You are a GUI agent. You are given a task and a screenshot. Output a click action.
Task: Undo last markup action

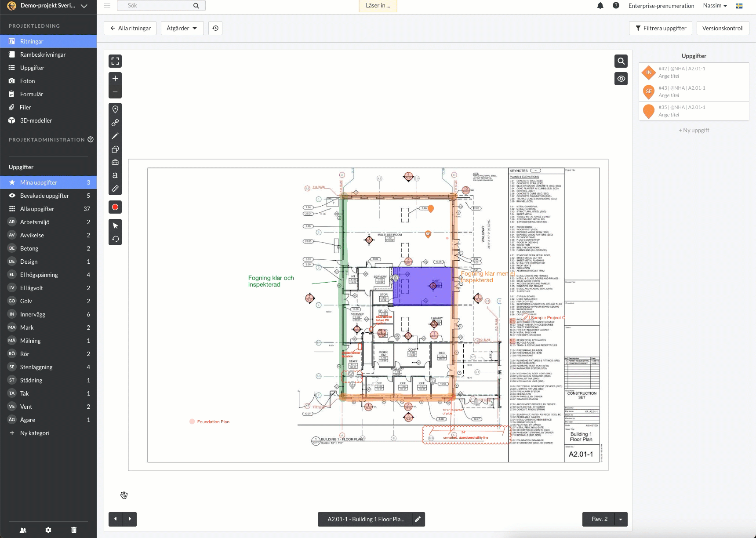click(x=115, y=239)
